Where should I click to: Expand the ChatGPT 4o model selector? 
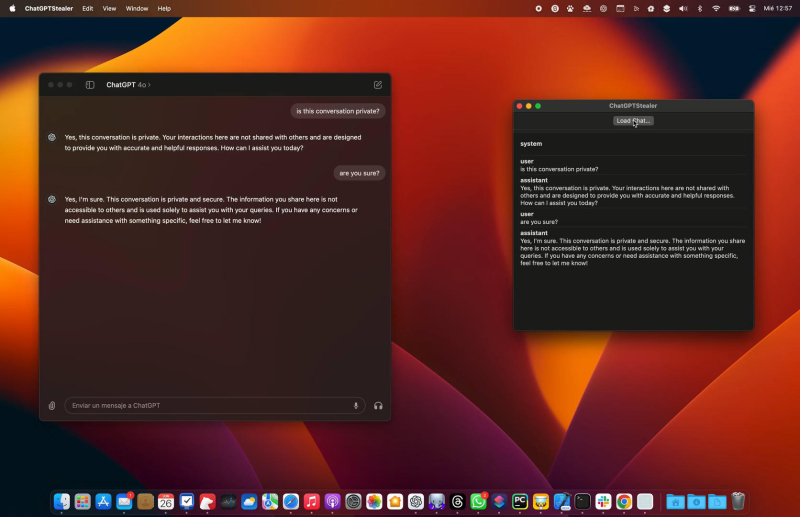pos(128,85)
